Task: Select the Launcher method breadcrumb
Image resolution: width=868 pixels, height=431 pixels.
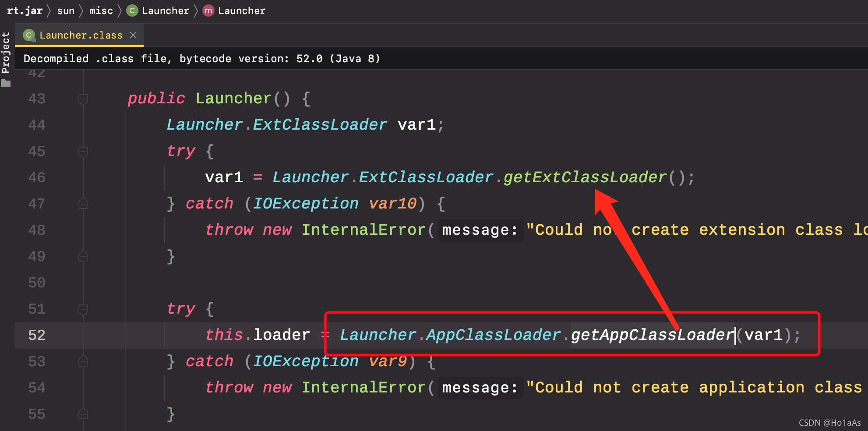Action: click(x=242, y=11)
